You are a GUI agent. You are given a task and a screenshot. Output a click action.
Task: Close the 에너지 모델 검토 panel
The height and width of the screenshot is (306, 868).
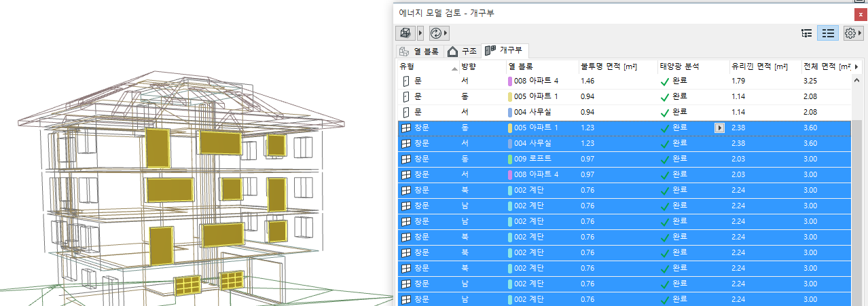[x=860, y=13]
